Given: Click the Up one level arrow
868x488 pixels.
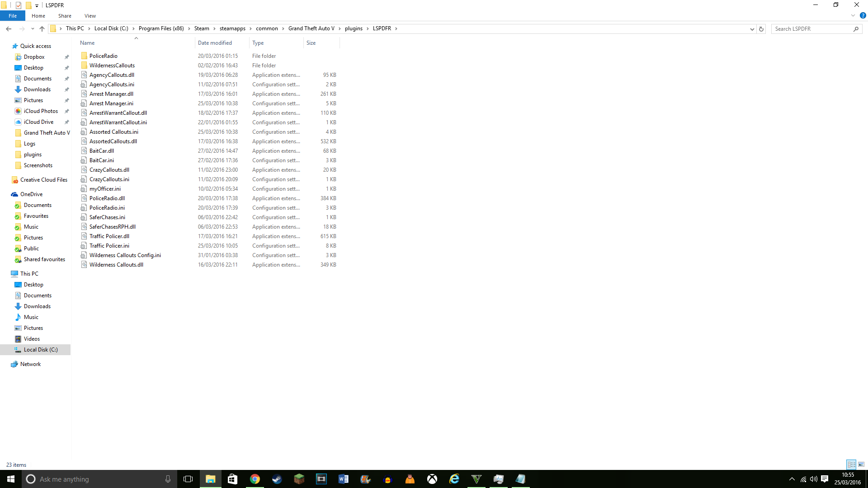Looking at the screenshot, I should (42, 29).
